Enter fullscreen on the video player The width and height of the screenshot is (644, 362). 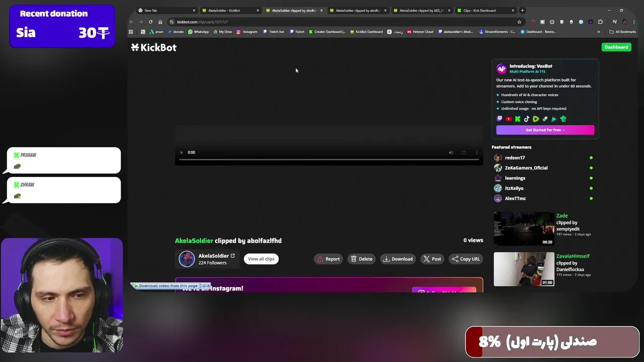click(x=464, y=152)
